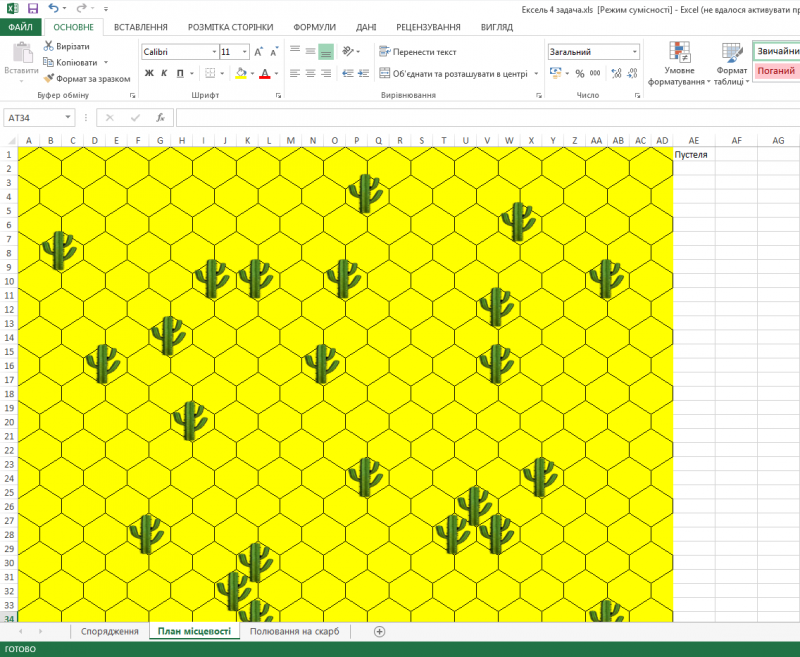Open the ФОРМУЛИ ribbon tab

(x=314, y=27)
